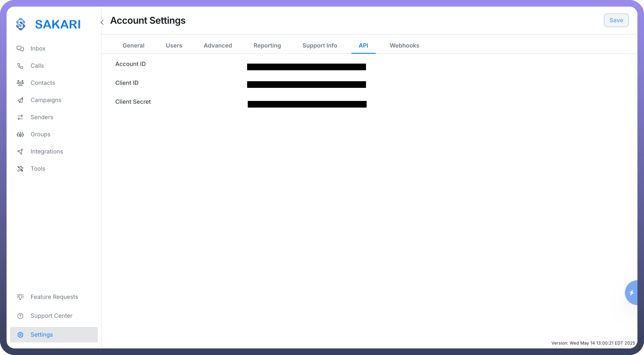Open Contacts via people icon
The width and height of the screenshot is (644, 355).
pos(20,83)
